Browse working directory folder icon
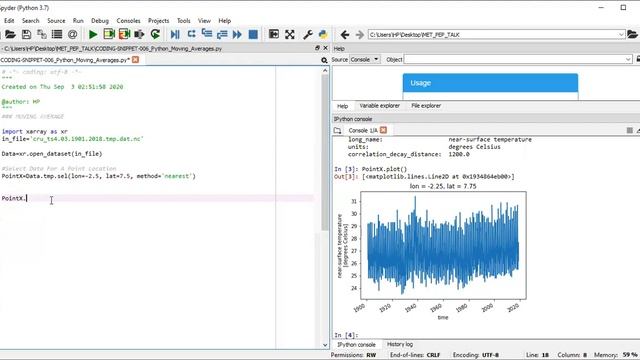 632,35
